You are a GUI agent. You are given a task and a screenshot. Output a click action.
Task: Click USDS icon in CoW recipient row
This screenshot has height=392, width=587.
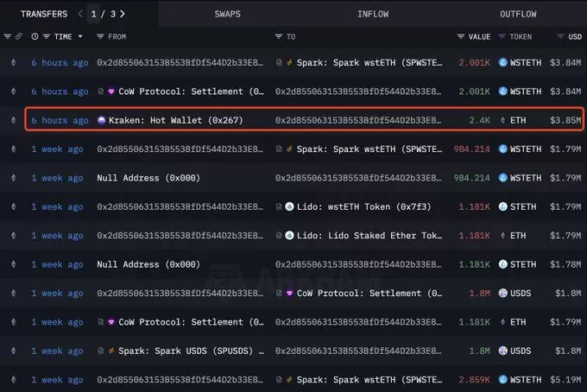coord(502,294)
